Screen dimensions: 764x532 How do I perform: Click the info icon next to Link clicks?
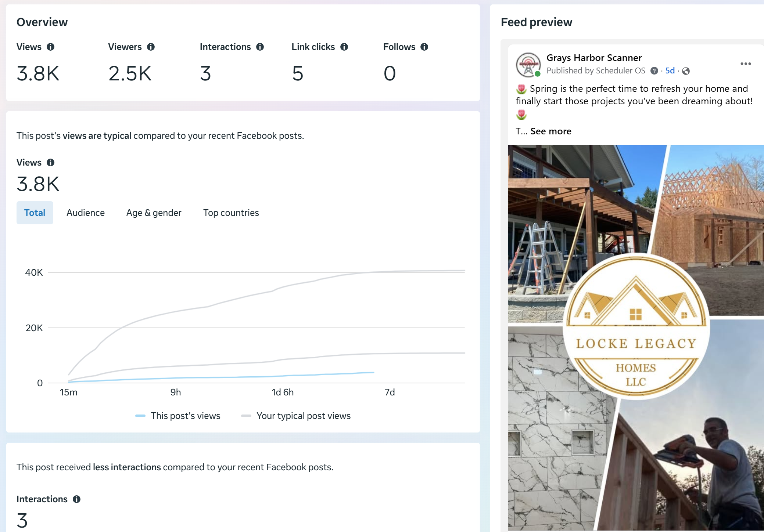pyautogui.click(x=344, y=47)
